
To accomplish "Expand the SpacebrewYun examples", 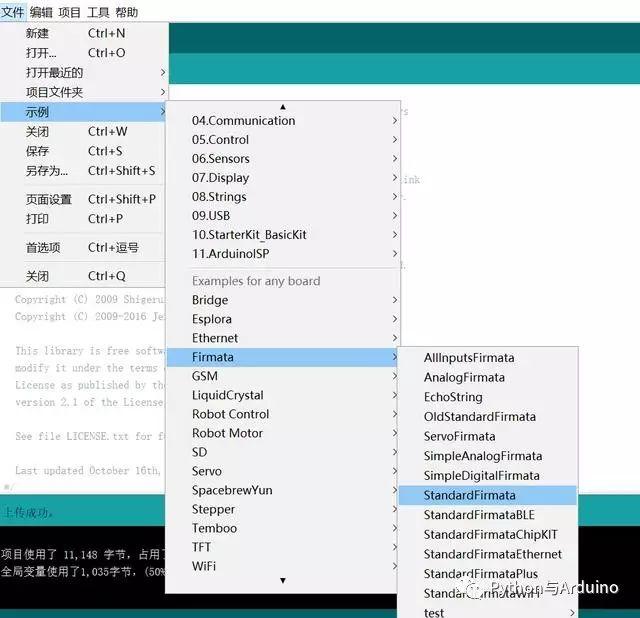I will pyautogui.click(x=283, y=490).
